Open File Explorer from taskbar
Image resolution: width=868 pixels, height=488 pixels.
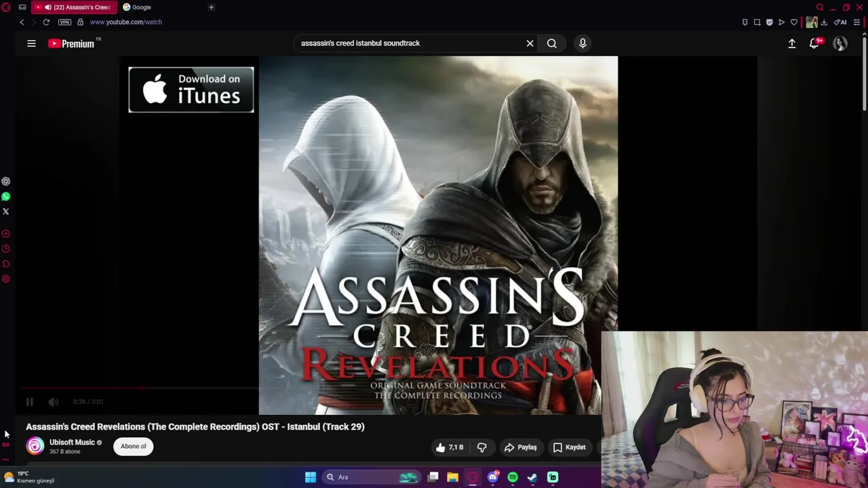pos(453,477)
